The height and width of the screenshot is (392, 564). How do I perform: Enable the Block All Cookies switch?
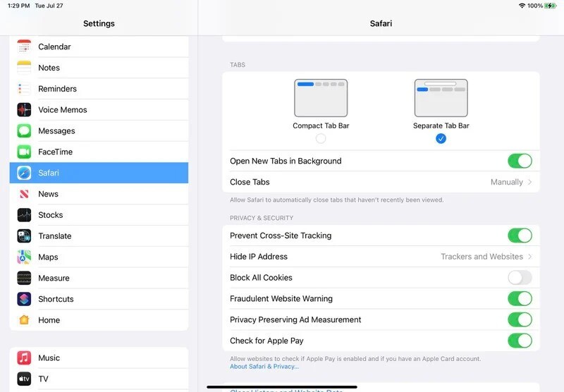click(520, 278)
